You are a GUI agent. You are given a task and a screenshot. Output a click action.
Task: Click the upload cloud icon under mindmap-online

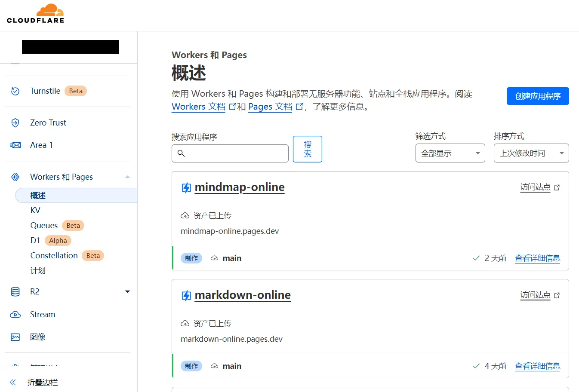tap(185, 216)
